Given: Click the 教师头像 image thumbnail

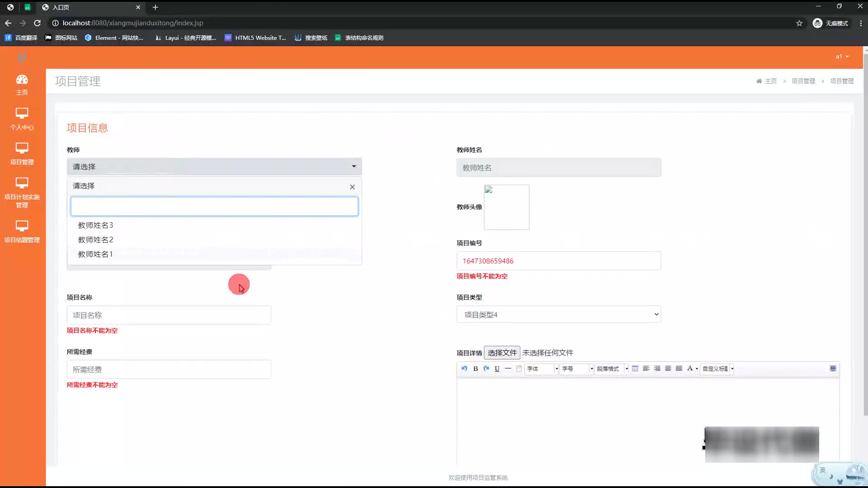Looking at the screenshot, I should click(x=506, y=207).
